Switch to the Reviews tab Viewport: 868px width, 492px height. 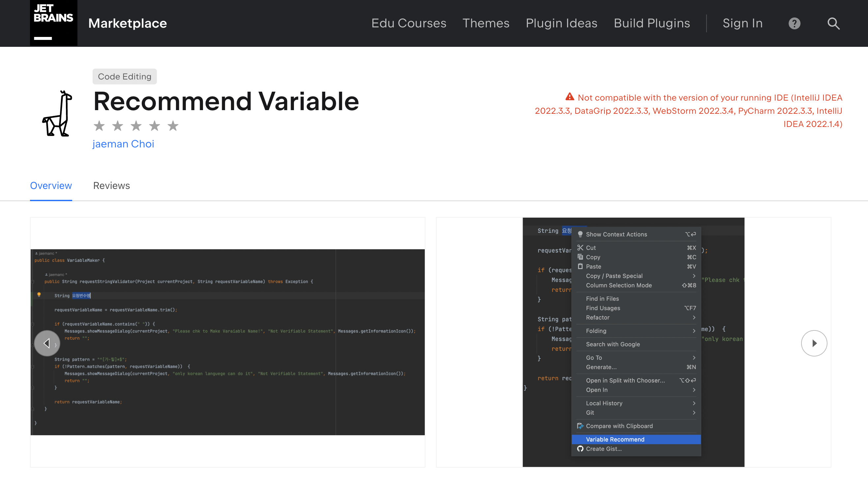click(111, 186)
